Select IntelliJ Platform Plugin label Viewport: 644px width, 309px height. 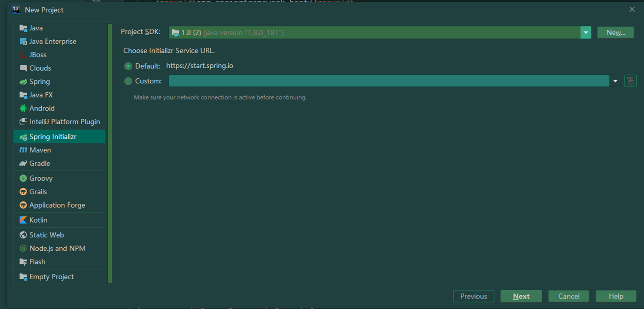pos(64,122)
